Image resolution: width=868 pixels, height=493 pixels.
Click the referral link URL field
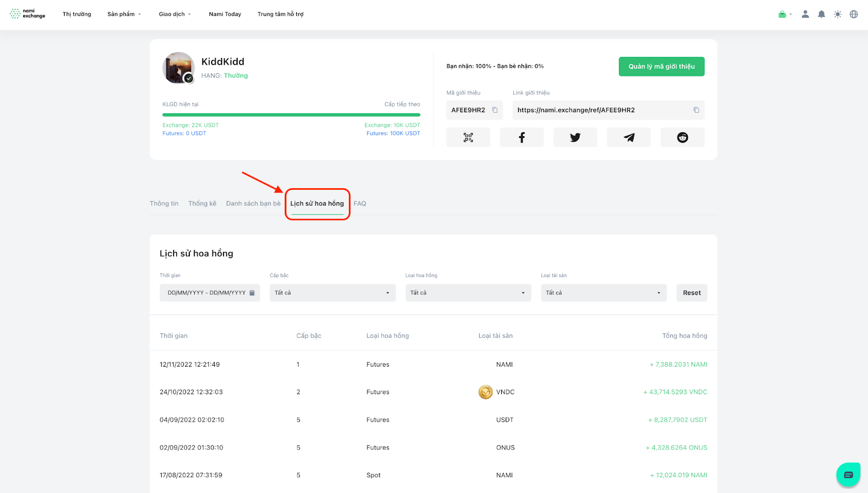(609, 110)
